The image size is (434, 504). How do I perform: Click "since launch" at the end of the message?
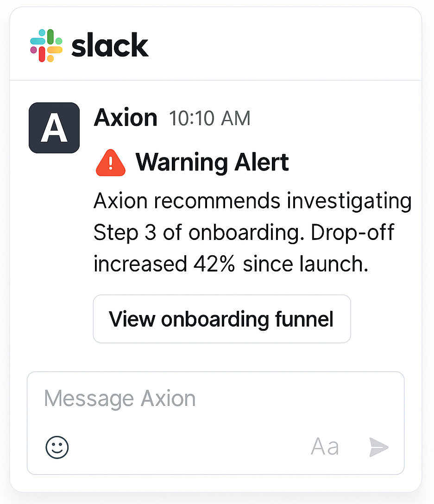pyautogui.click(x=305, y=264)
